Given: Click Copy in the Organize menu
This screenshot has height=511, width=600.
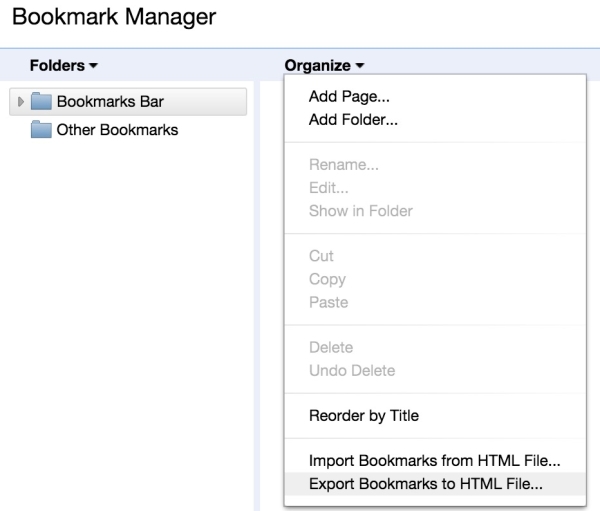Looking at the screenshot, I should 327,279.
